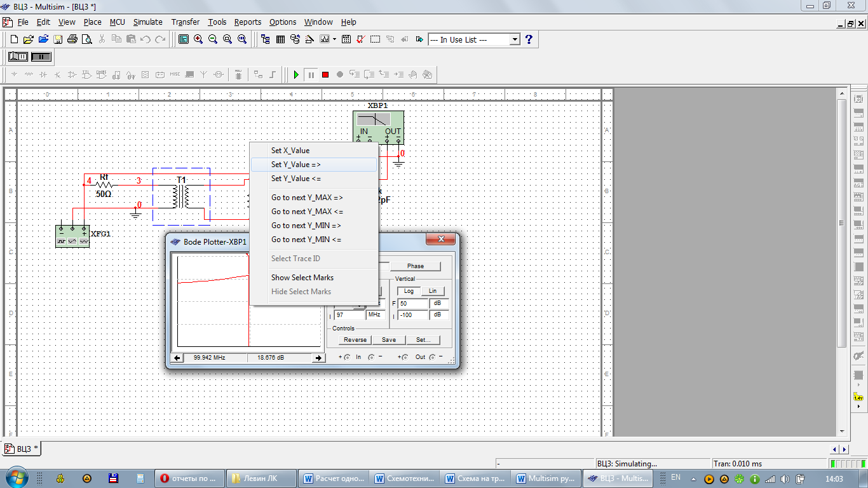Create a new design file
This screenshot has height=488, width=868.
(x=14, y=39)
